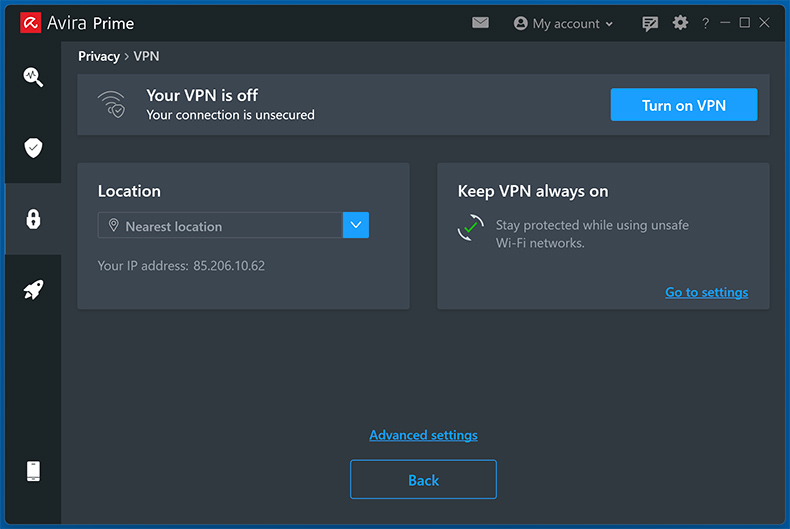Open the feedback chat icon
The image size is (790, 529).
[x=651, y=23]
